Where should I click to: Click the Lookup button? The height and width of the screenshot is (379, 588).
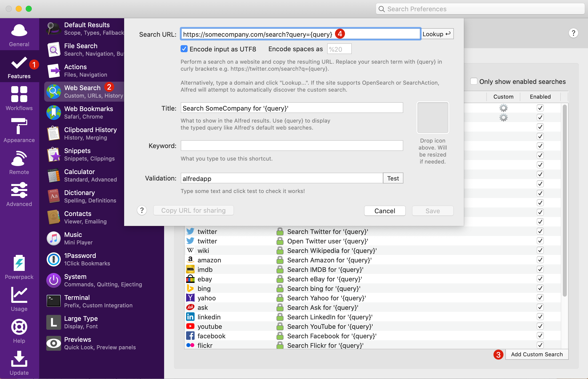437,34
